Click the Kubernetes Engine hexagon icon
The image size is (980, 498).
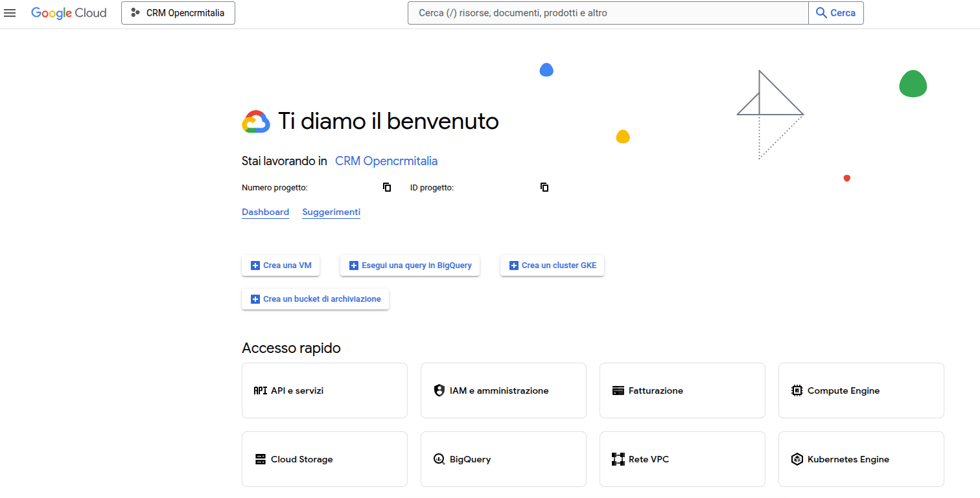coord(797,459)
